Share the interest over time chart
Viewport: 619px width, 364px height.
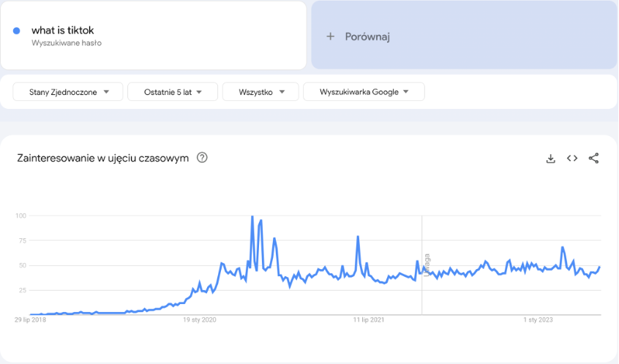(x=593, y=159)
